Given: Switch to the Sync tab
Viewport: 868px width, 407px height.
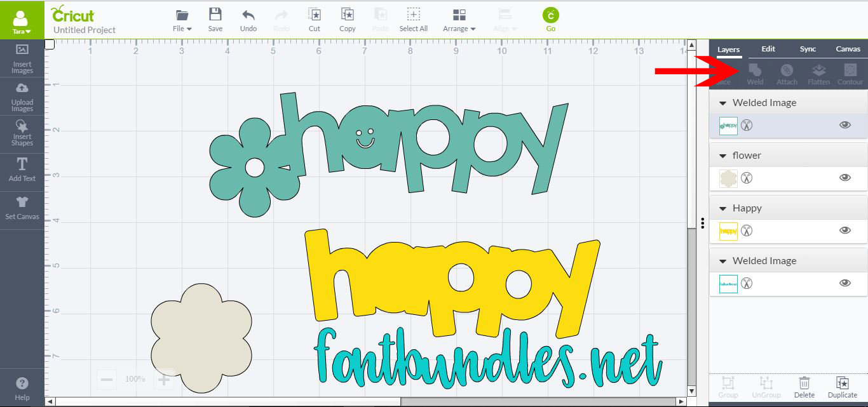Looking at the screenshot, I should [x=808, y=49].
